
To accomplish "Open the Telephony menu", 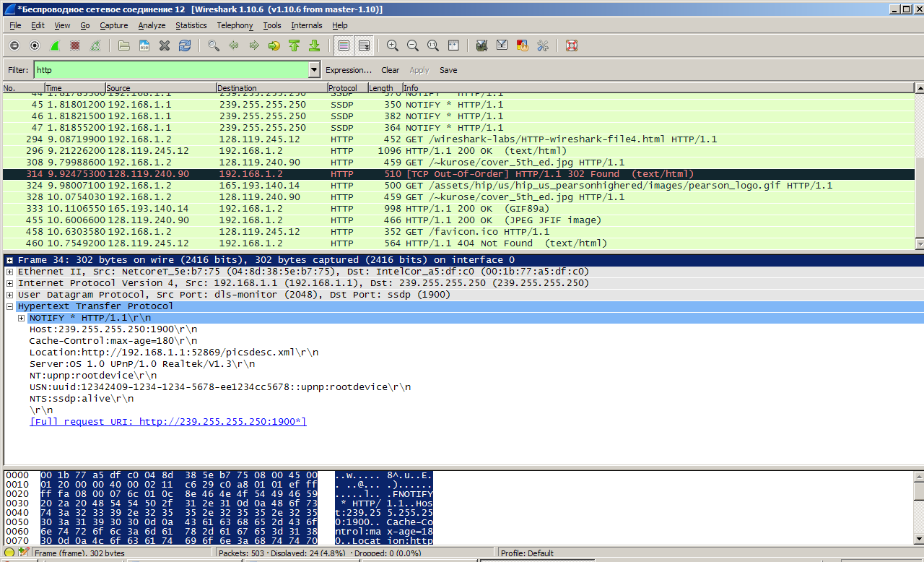I will 235,25.
